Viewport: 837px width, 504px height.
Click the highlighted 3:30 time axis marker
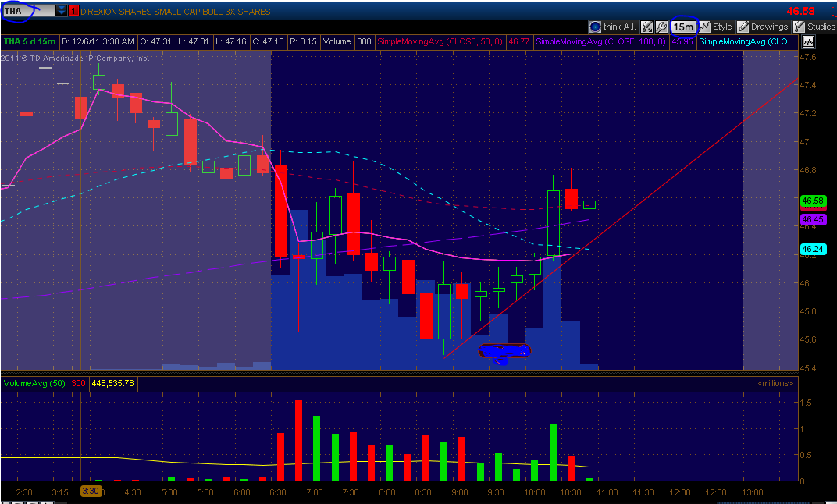[x=91, y=492]
